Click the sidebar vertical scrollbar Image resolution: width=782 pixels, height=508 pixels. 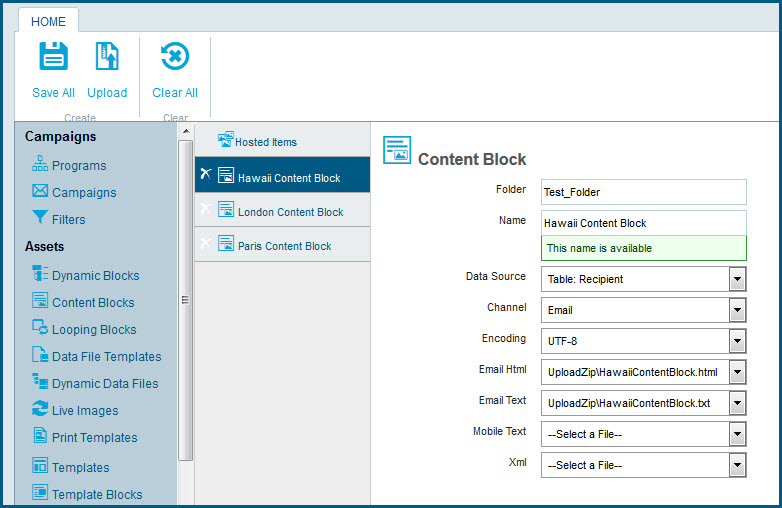(185, 300)
